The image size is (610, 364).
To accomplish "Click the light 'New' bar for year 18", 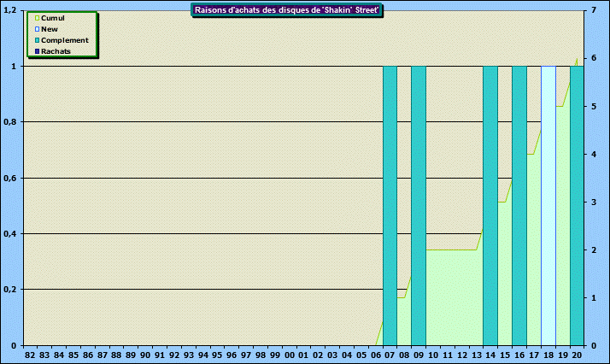I will tap(548, 205).
